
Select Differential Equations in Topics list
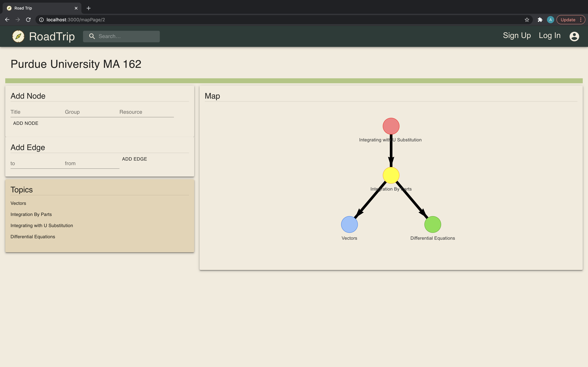[x=33, y=237]
